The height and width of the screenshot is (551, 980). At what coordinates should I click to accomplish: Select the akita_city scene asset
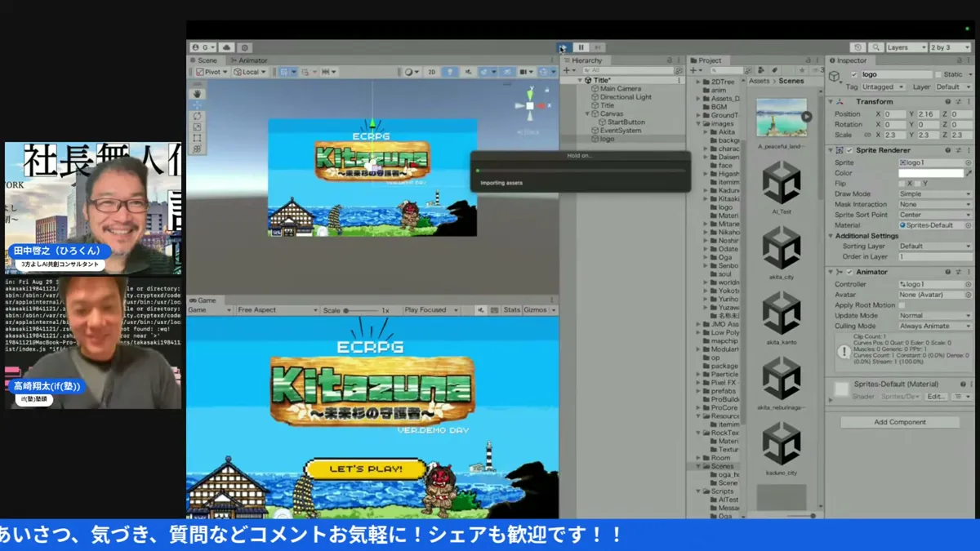[782, 253]
